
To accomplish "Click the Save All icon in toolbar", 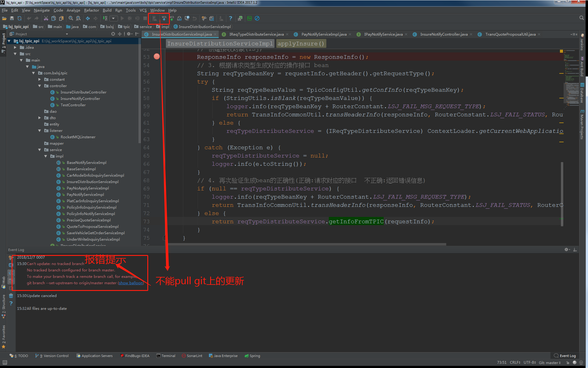I will coord(12,19).
